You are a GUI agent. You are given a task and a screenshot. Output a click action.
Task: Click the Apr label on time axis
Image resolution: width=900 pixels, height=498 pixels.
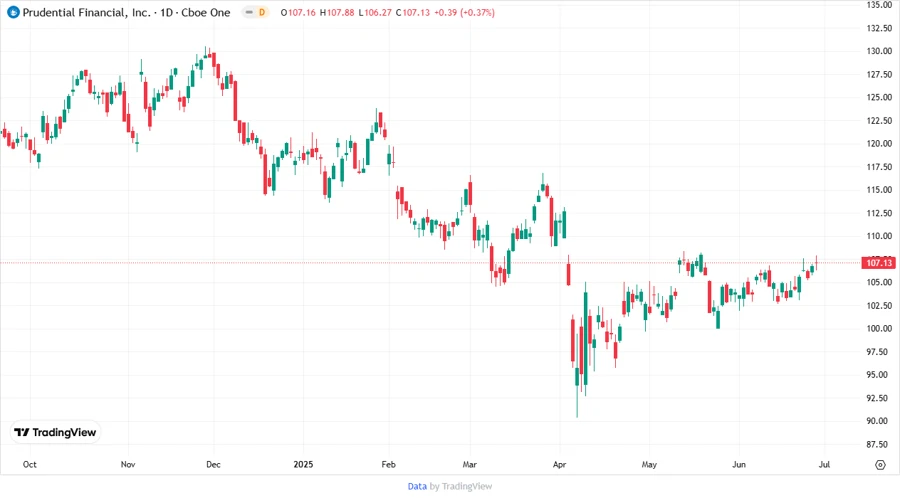[559, 465]
